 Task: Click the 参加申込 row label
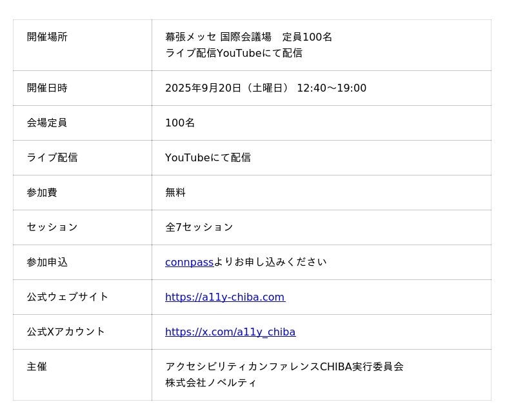(x=47, y=262)
